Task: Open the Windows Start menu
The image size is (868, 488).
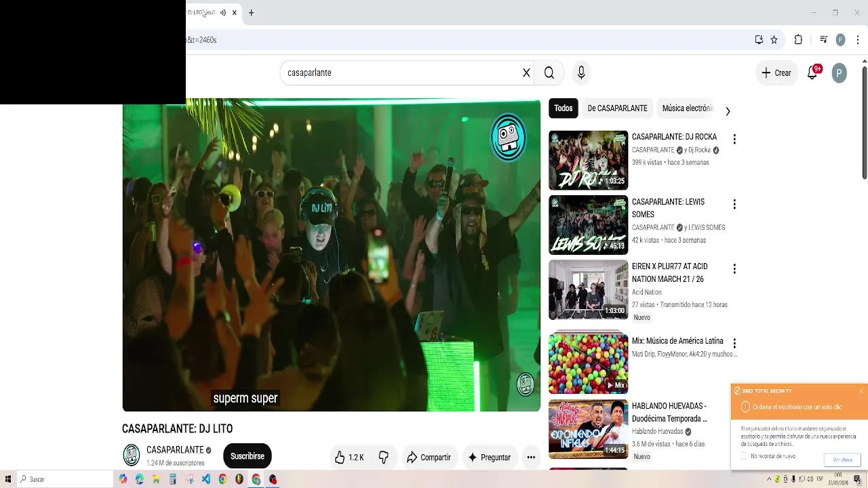Action: click(x=8, y=479)
